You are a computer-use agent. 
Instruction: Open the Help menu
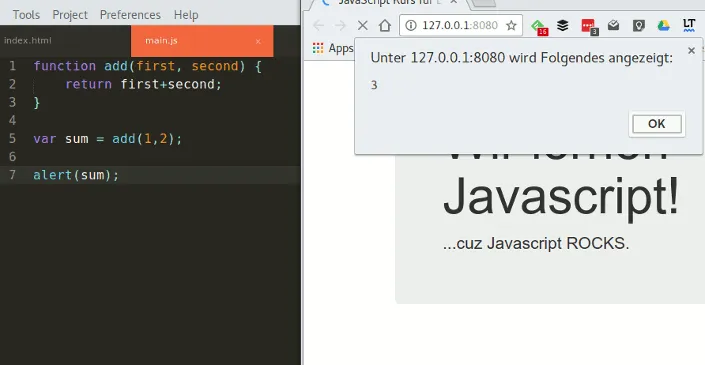(x=186, y=15)
